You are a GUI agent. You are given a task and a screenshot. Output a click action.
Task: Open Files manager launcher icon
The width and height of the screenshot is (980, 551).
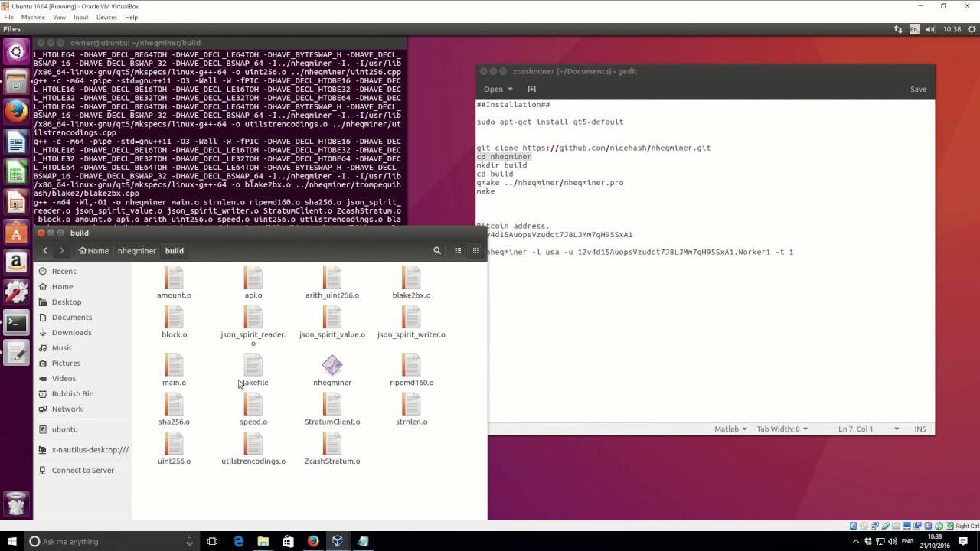tap(16, 82)
